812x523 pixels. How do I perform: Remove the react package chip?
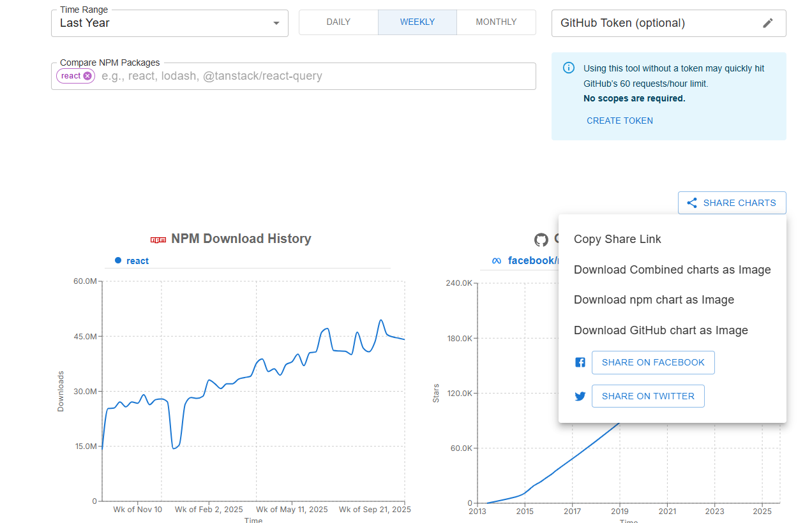point(87,76)
